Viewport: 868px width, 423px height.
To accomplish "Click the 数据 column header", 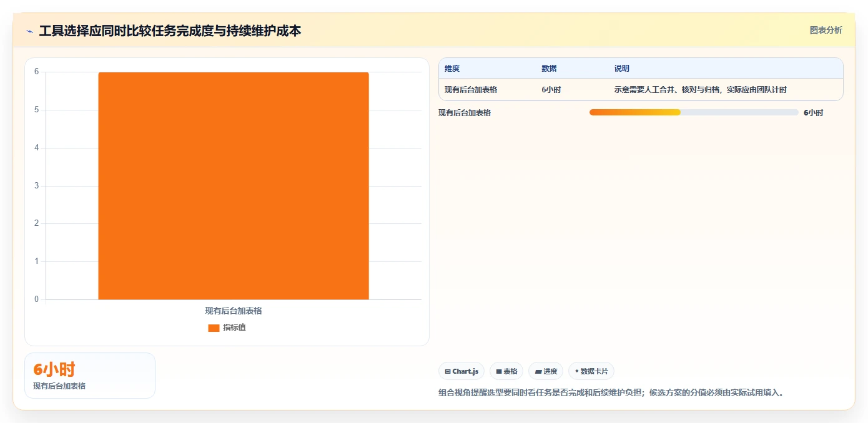I will click(549, 69).
